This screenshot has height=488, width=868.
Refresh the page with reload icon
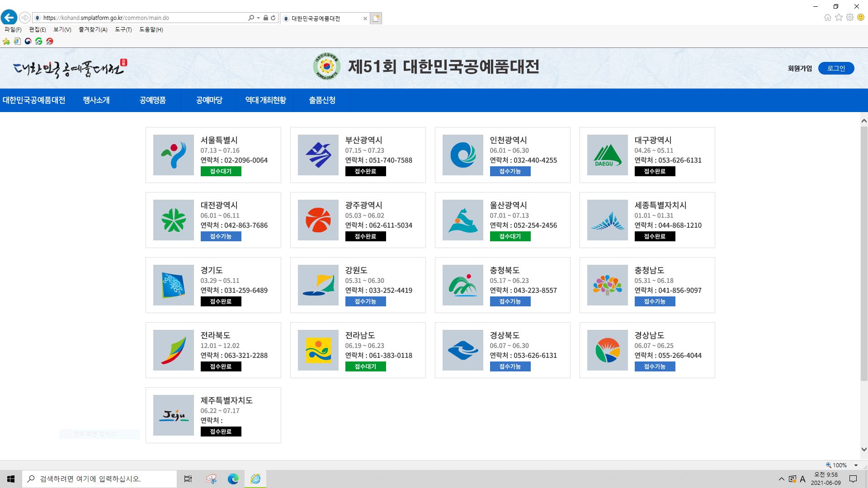pyautogui.click(x=273, y=18)
